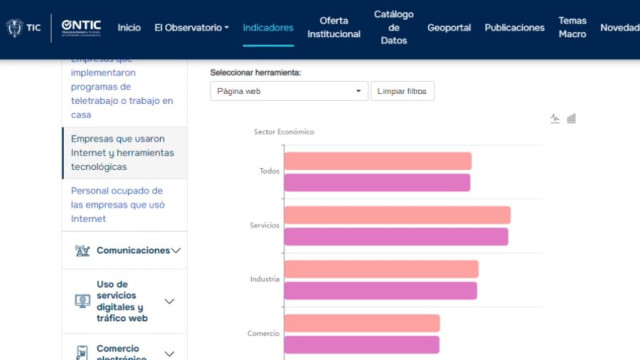Click the Comercio electrónico phone icon
This screenshot has width=640, height=360.
pyautogui.click(x=82, y=353)
